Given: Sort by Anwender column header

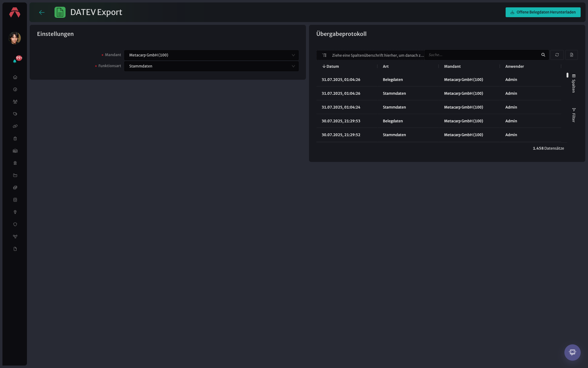Looking at the screenshot, I should 514,67.
